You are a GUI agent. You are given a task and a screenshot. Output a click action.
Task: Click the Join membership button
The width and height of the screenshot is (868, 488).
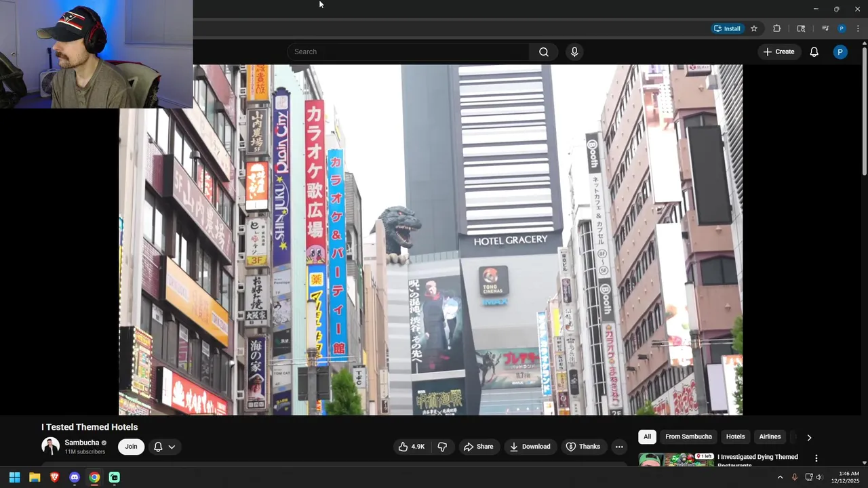(131, 447)
